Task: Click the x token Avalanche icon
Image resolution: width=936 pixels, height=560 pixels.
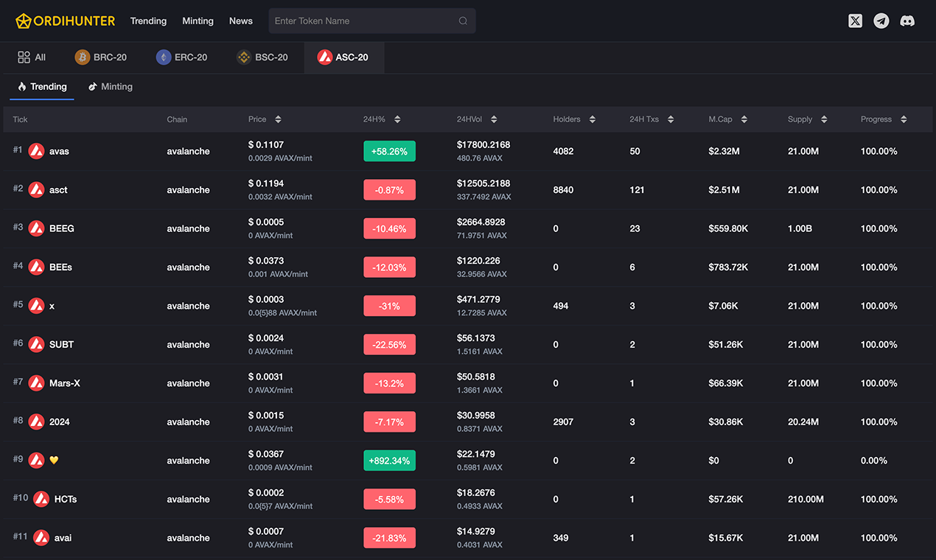Action: (36, 306)
